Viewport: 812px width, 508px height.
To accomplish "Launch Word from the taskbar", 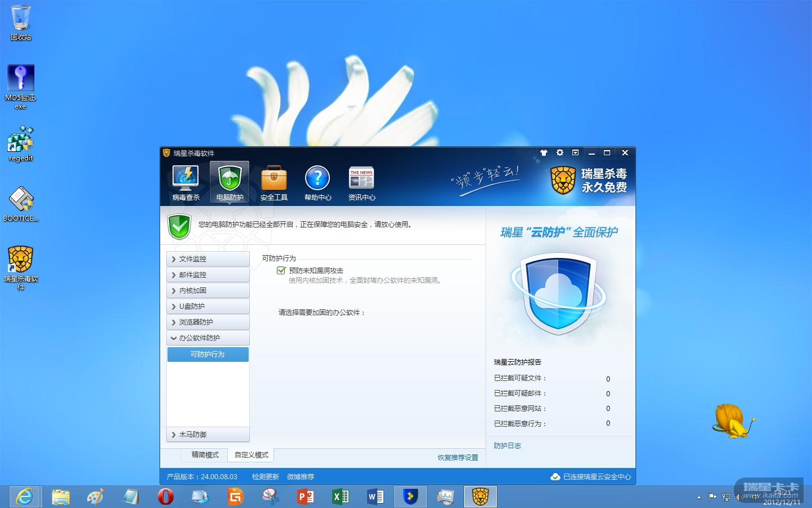I will click(x=375, y=497).
